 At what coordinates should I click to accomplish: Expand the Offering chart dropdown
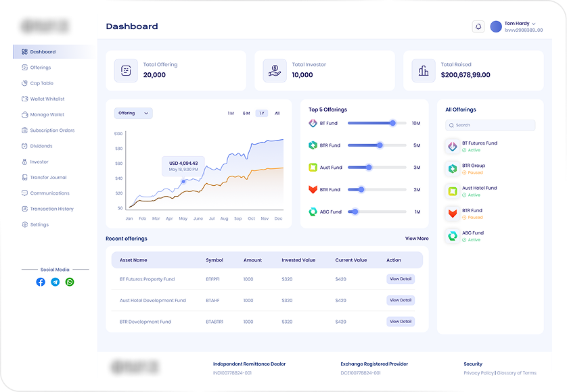(x=133, y=114)
